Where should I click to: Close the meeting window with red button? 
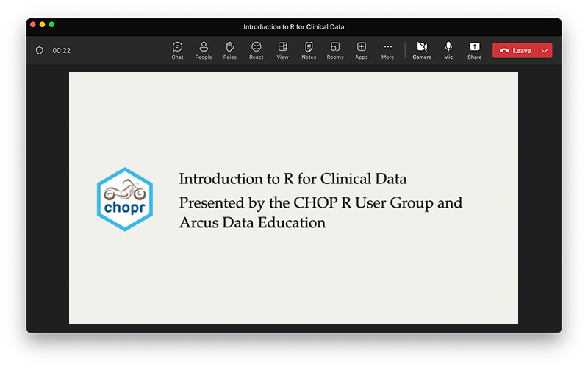tap(33, 24)
